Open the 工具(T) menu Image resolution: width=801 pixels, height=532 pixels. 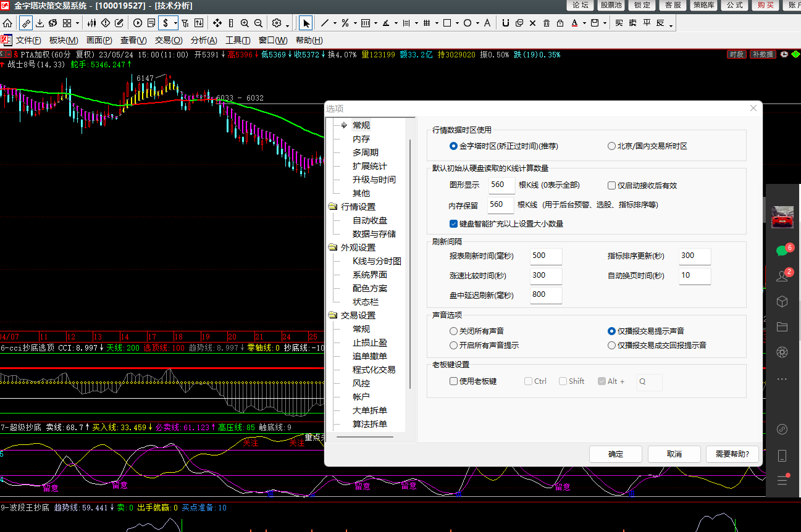pos(238,40)
